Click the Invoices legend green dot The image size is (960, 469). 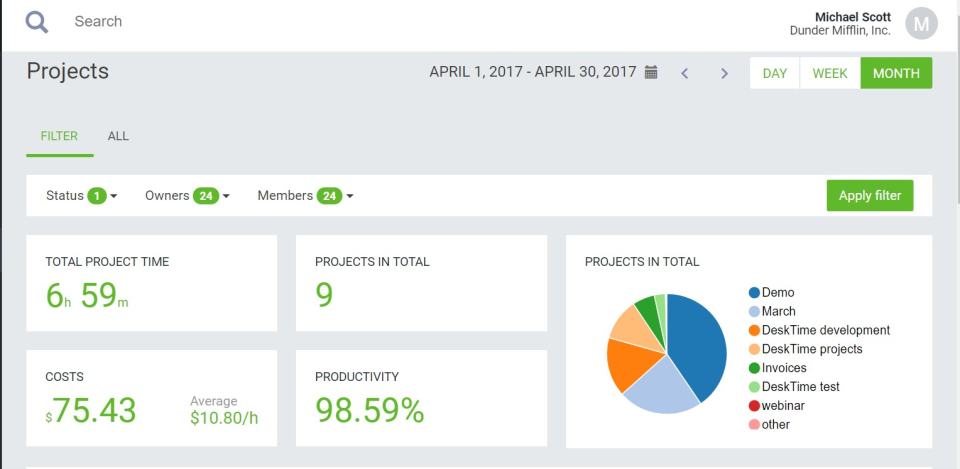coord(754,368)
